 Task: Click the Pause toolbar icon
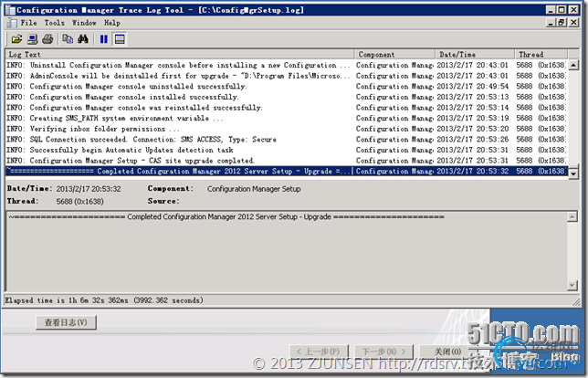[104, 39]
